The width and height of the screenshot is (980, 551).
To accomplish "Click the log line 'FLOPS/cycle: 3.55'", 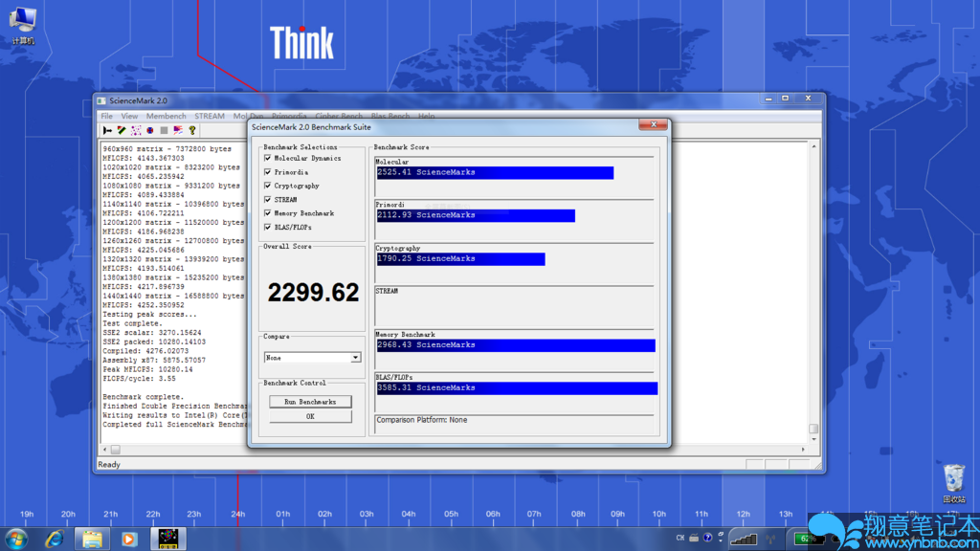I will 139,379.
